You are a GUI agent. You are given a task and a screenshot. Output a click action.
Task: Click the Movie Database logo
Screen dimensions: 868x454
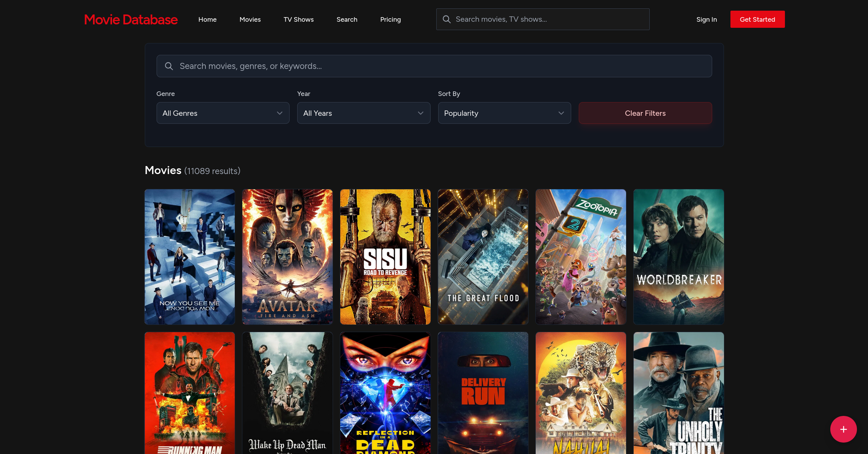tap(131, 19)
